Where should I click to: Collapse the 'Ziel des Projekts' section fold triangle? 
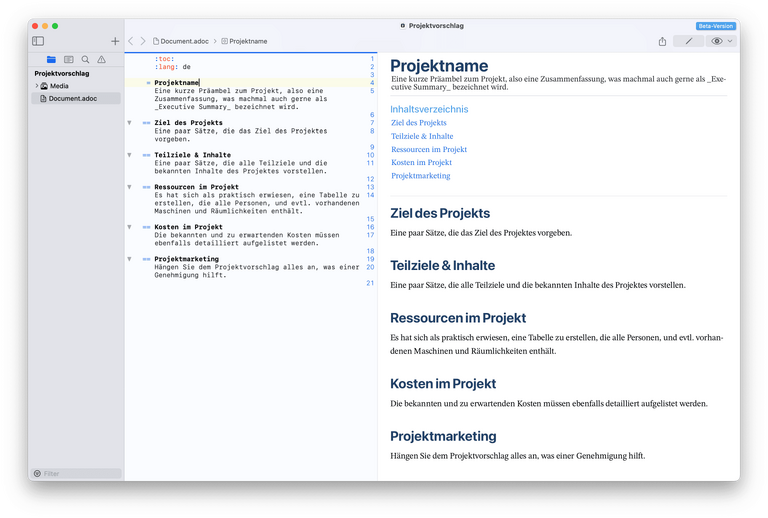pos(129,123)
